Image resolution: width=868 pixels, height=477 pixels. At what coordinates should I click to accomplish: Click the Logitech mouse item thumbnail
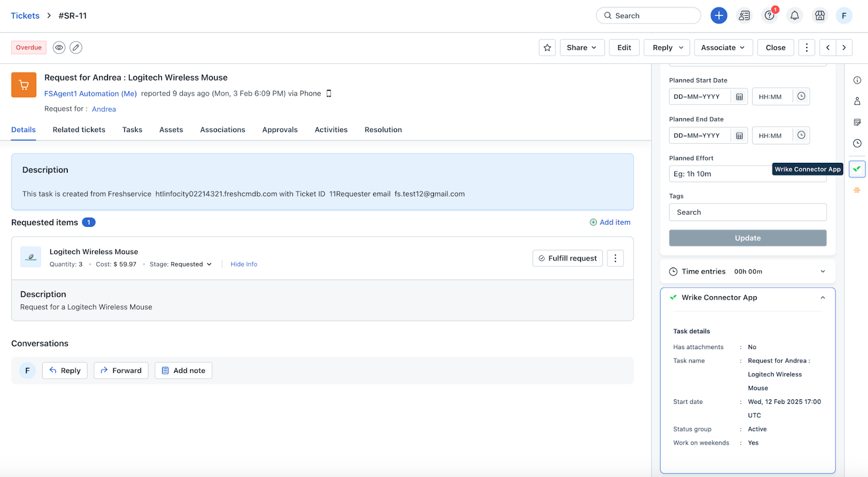pyautogui.click(x=31, y=257)
